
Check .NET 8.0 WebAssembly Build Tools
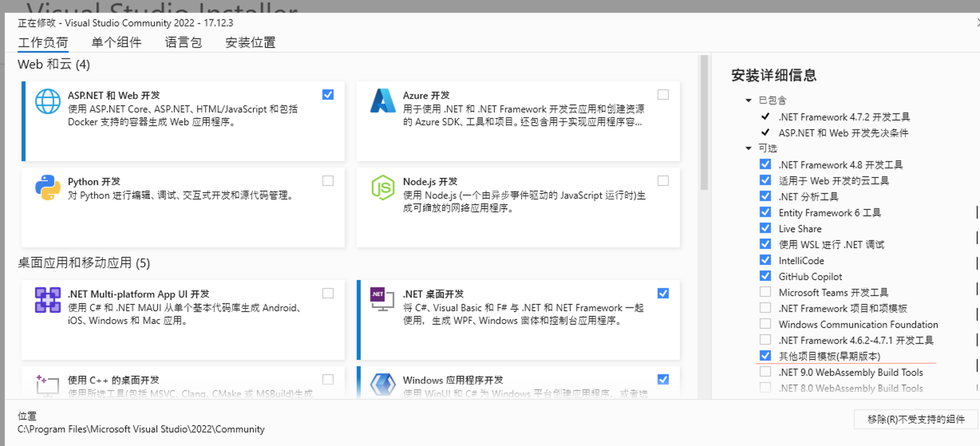765,388
